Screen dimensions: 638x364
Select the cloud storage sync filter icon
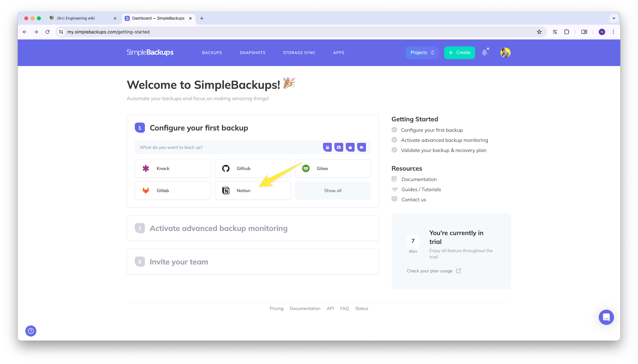pyautogui.click(x=362, y=147)
